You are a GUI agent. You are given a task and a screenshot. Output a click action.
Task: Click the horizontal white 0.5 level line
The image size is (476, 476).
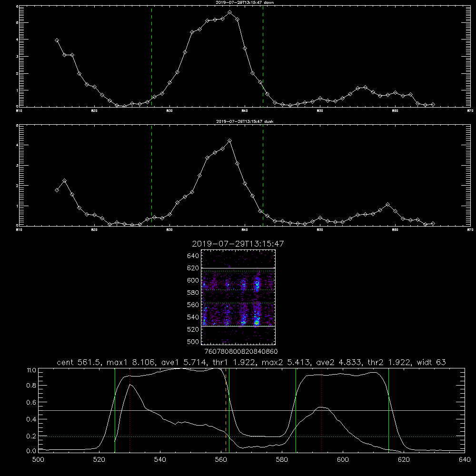(251, 411)
